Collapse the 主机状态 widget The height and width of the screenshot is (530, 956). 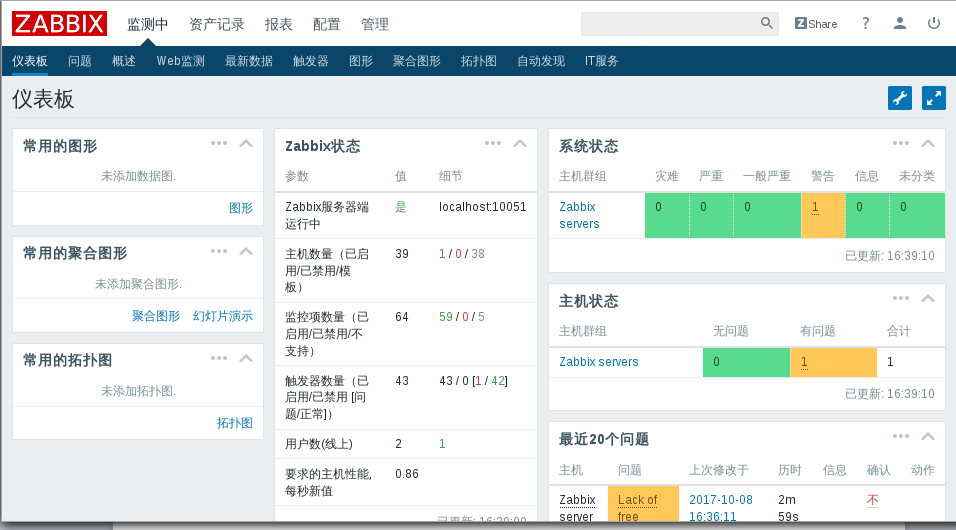pos(928,298)
